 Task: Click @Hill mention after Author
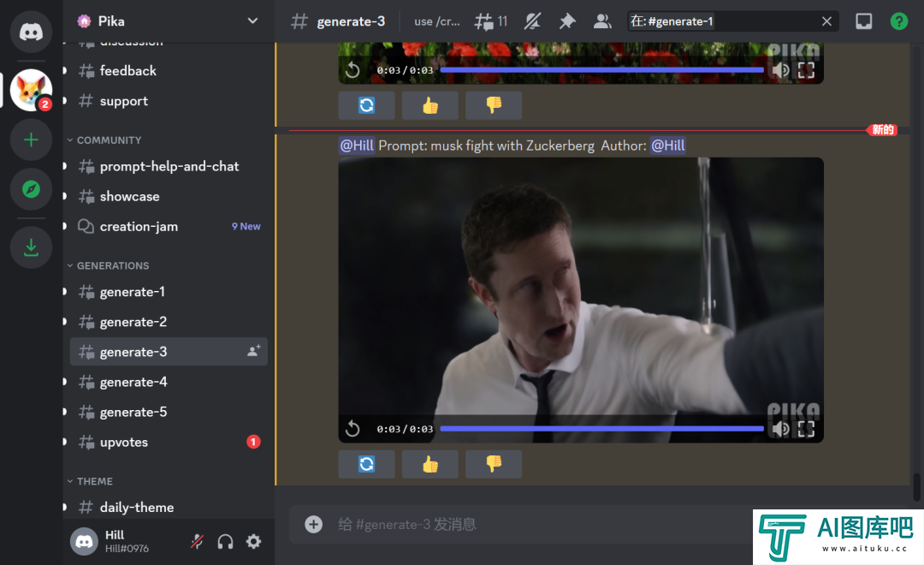(668, 146)
